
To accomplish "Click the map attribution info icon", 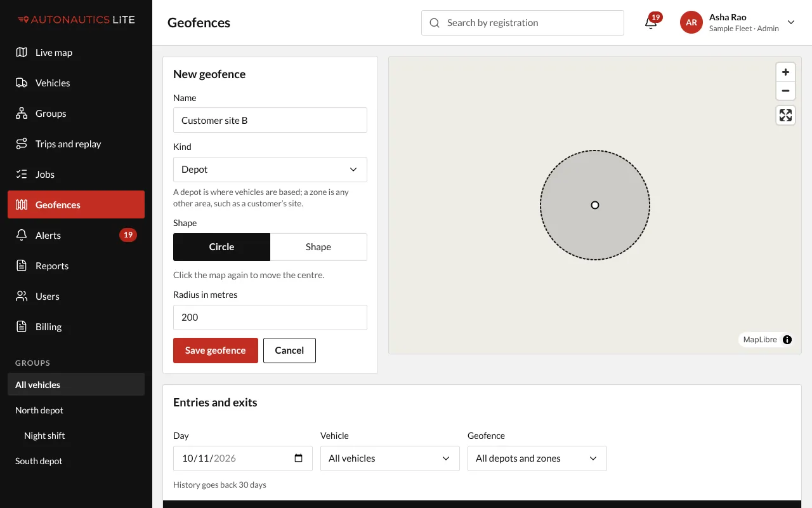I will (x=787, y=340).
